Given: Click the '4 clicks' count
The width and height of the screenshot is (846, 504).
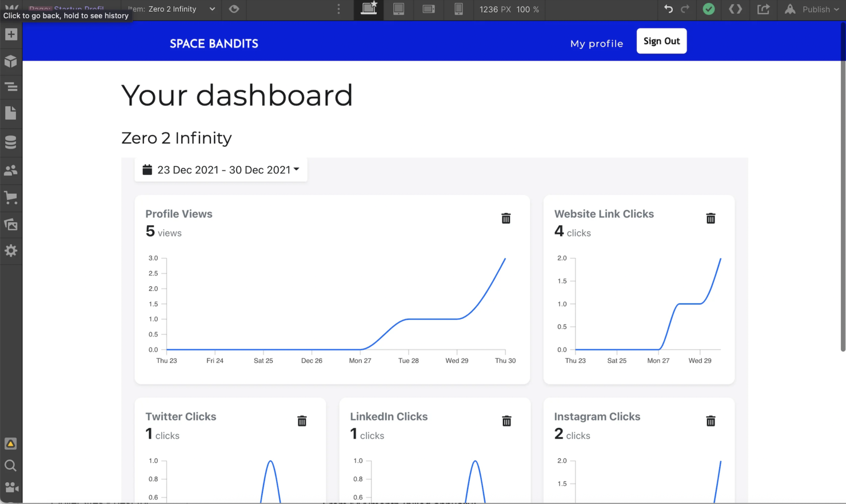Looking at the screenshot, I should [572, 231].
